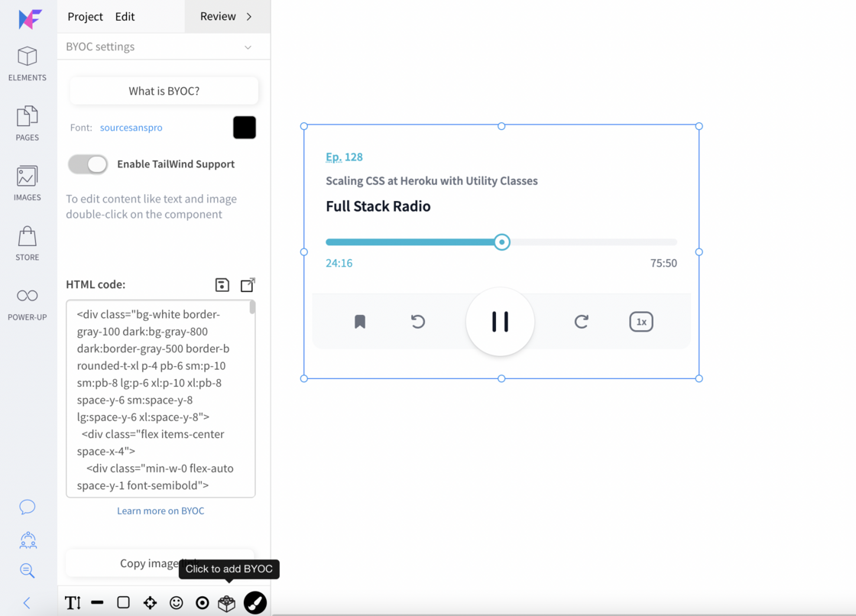Open the Store section
Screen dimensions: 856x616
[x=27, y=243]
